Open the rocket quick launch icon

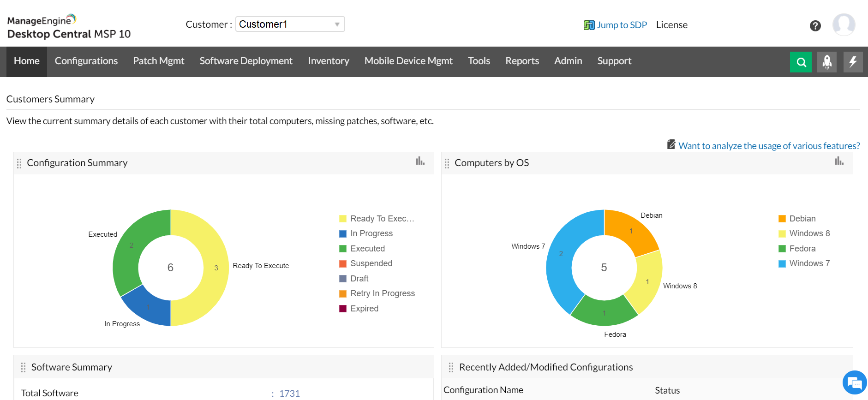(827, 62)
